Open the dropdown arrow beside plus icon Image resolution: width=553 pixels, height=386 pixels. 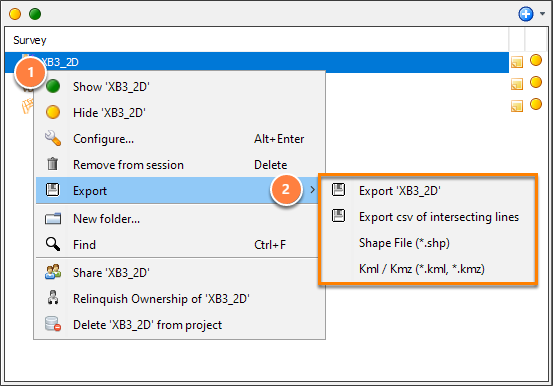click(542, 14)
